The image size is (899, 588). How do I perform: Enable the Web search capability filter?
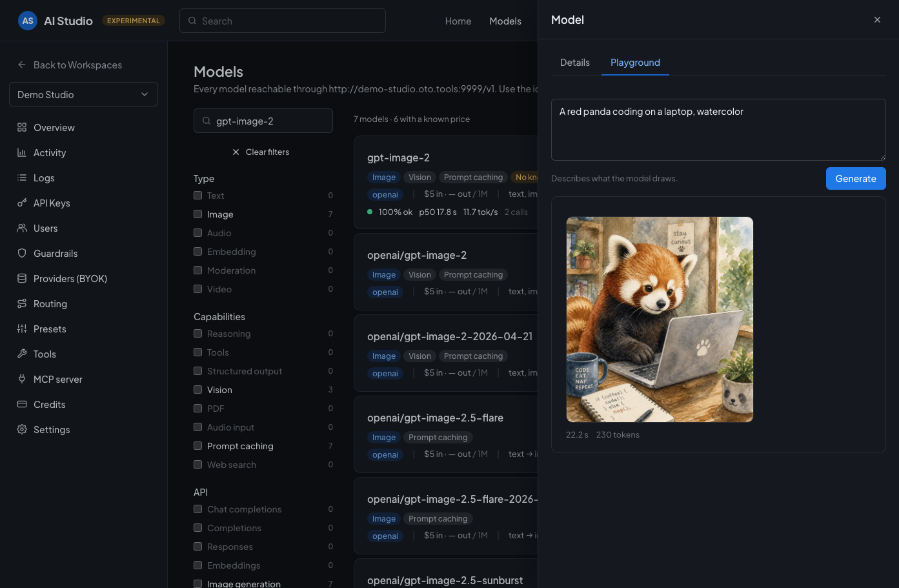pyautogui.click(x=198, y=465)
